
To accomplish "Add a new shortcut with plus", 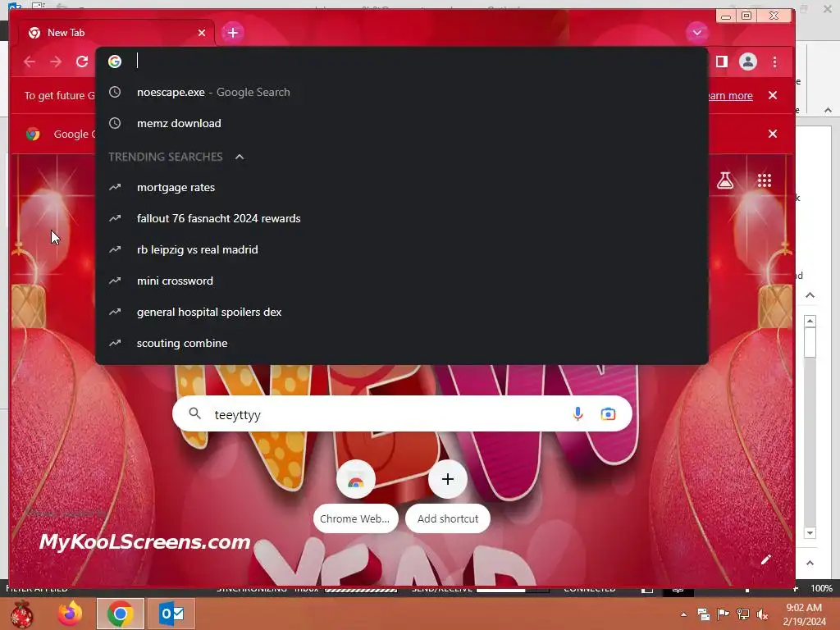I will coord(448,479).
